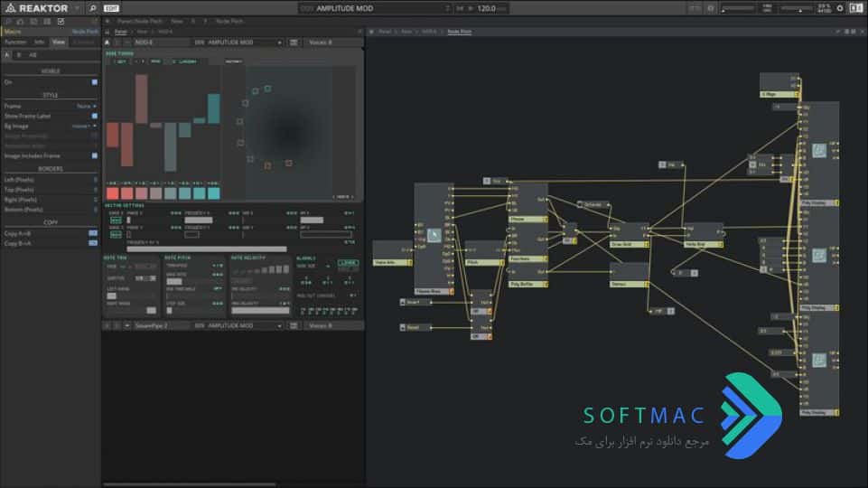Click the Top (Pixels) border value
This screenshot has width=868, height=488.
coord(95,190)
